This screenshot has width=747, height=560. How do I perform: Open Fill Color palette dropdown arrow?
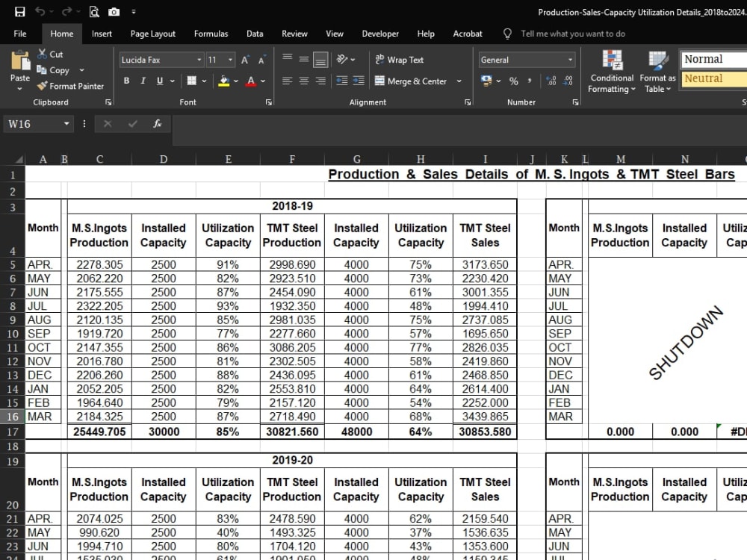click(236, 81)
